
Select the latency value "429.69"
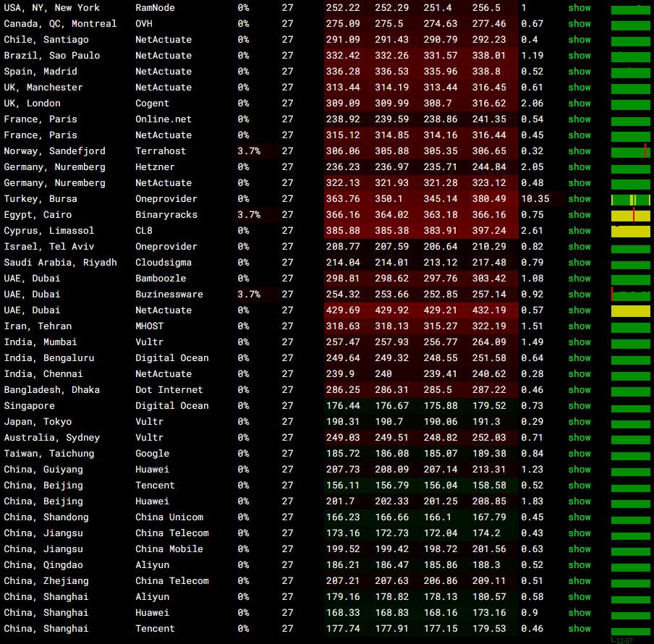343,310
